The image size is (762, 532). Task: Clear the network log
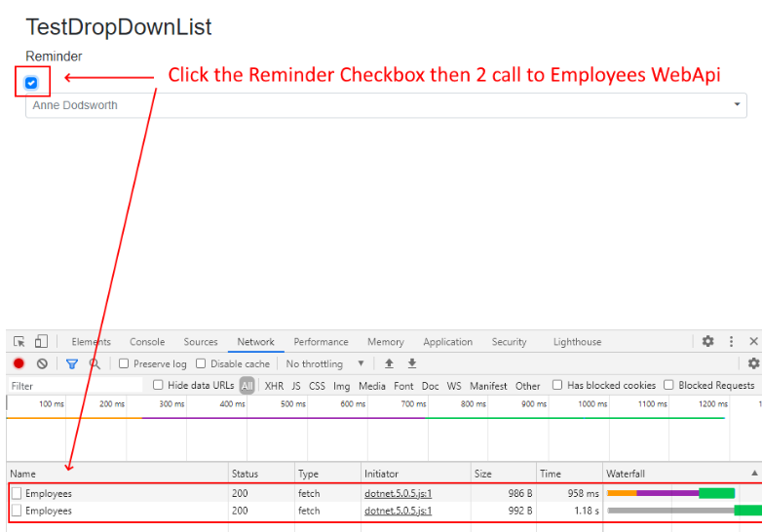[42, 363]
